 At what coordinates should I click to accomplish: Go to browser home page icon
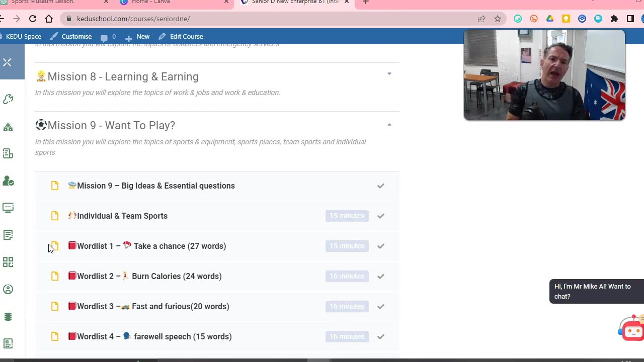click(x=49, y=19)
